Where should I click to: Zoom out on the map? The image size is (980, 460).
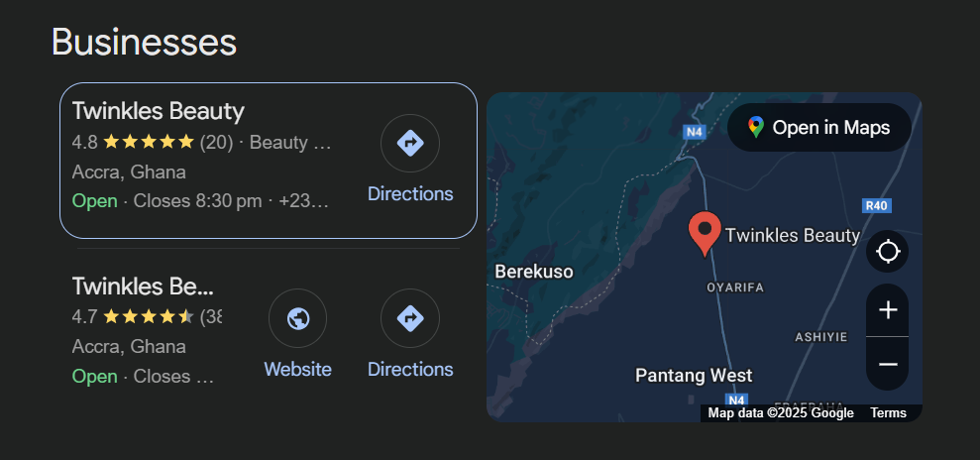click(x=888, y=364)
